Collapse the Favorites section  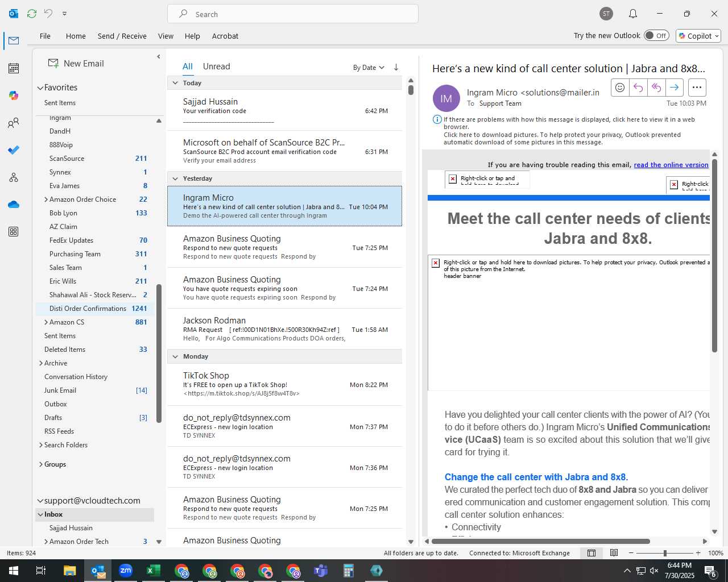click(40, 88)
